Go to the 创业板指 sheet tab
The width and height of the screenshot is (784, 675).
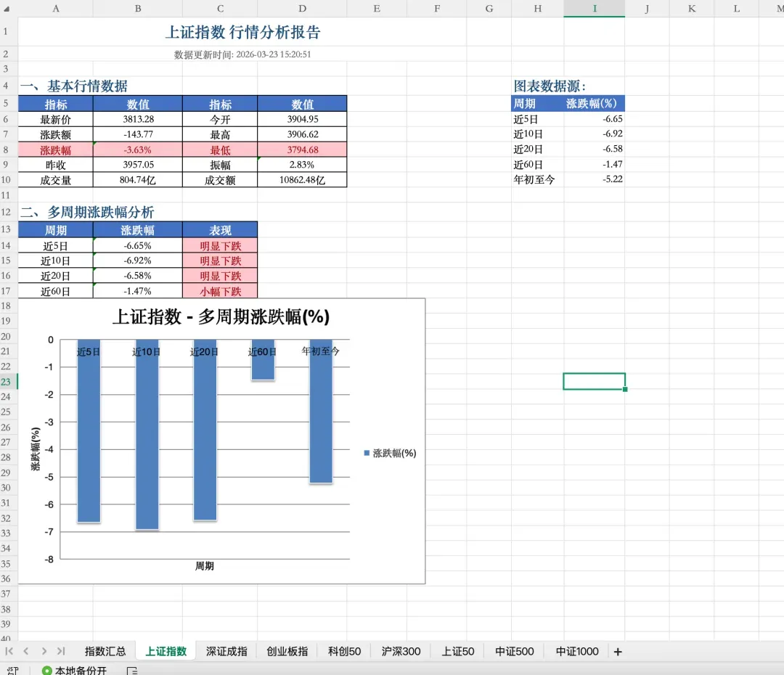[x=287, y=651]
